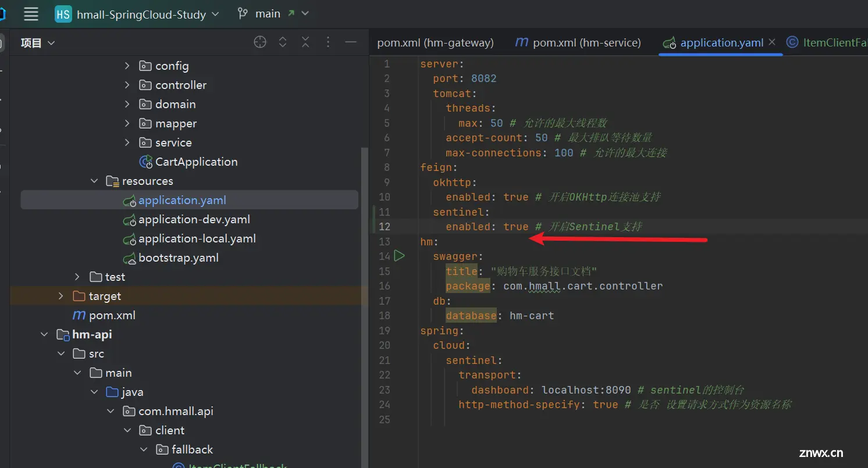Open project panel options kebab menu

pyautogui.click(x=328, y=42)
